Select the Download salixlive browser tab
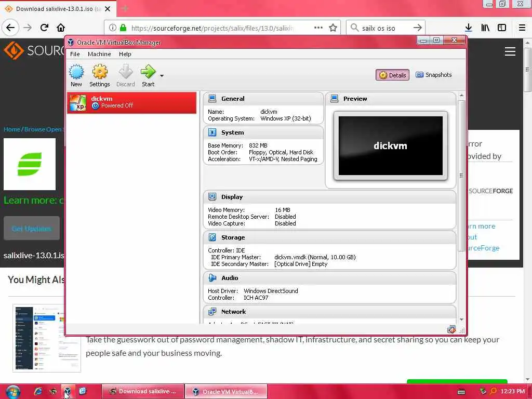The width and height of the screenshot is (532, 399). tap(58, 8)
